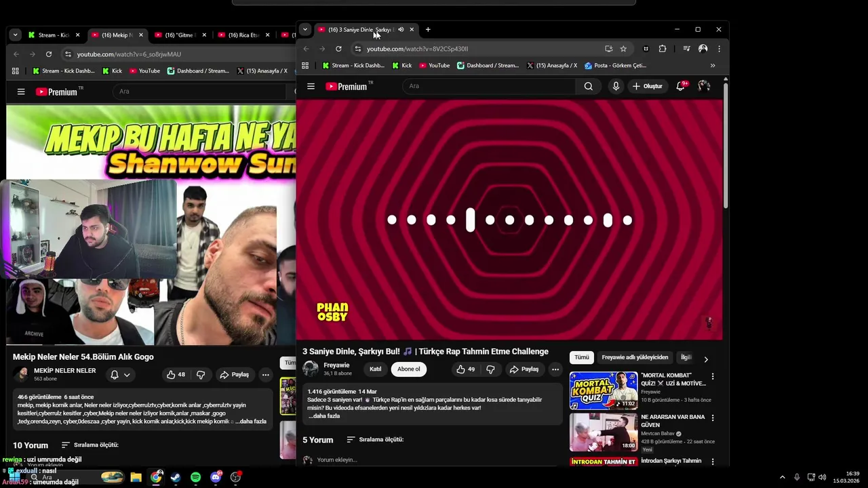Screen dimensions: 868x488
Task: Share the Mekip video with Paylaş
Action: (235, 375)
